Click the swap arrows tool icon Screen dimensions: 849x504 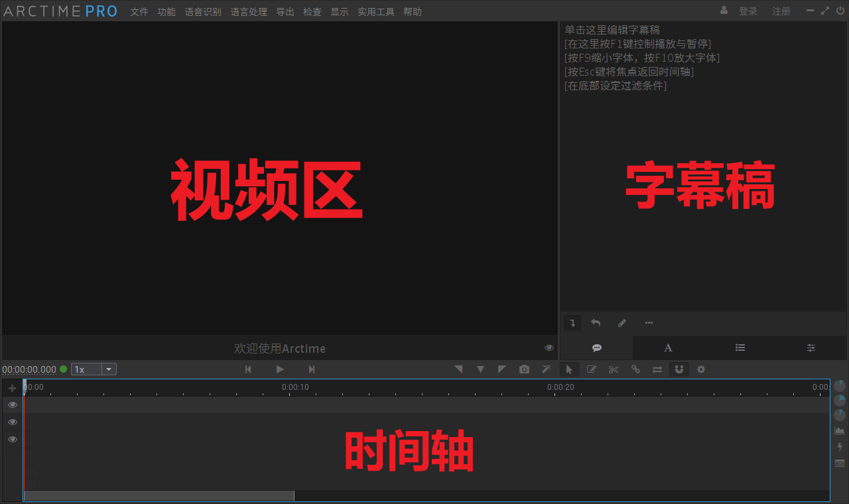[x=657, y=369]
